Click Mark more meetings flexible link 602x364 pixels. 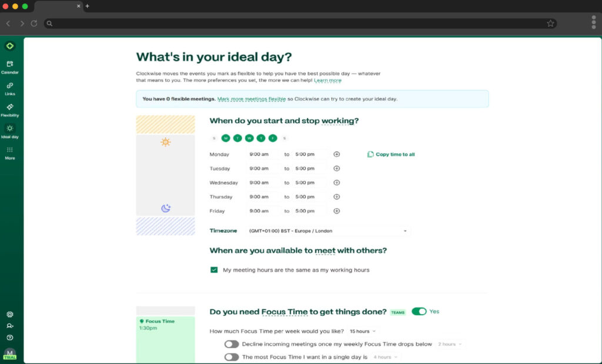[x=252, y=99]
